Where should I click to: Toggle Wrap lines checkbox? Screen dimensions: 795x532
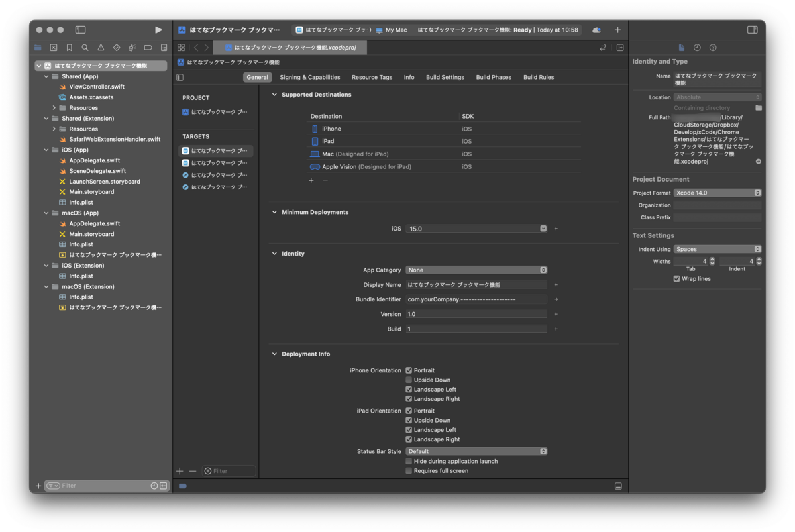point(676,279)
